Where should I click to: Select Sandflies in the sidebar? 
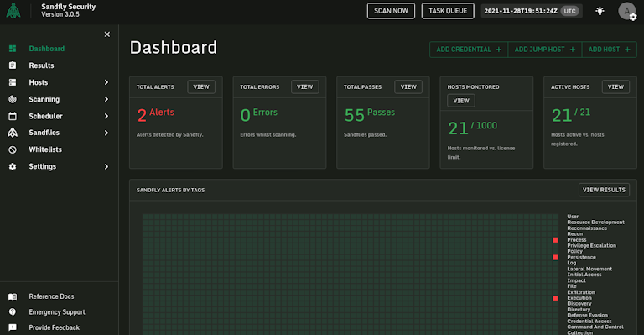pyautogui.click(x=44, y=133)
